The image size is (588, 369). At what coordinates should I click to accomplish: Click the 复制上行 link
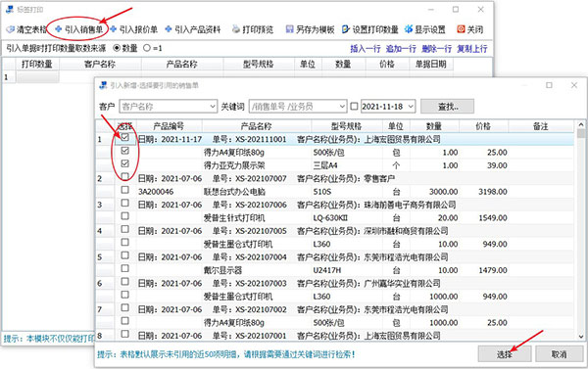point(472,49)
